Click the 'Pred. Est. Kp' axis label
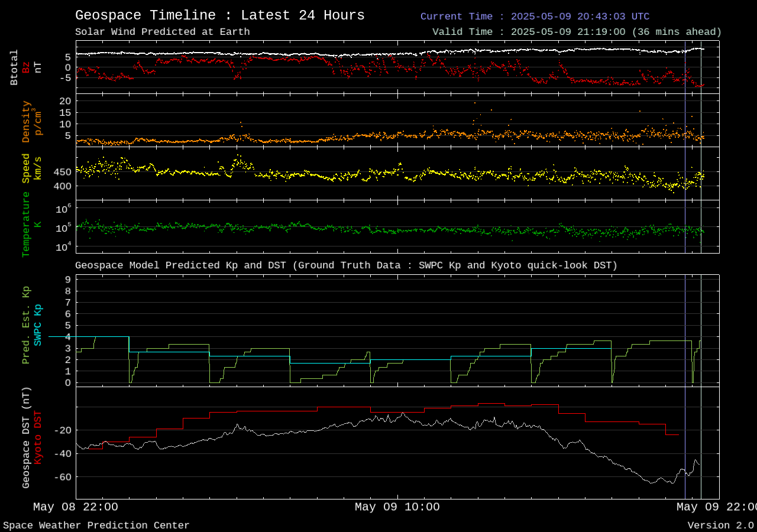Image resolution: width=757 pixels, height=532 pixels. pos(26,325)
